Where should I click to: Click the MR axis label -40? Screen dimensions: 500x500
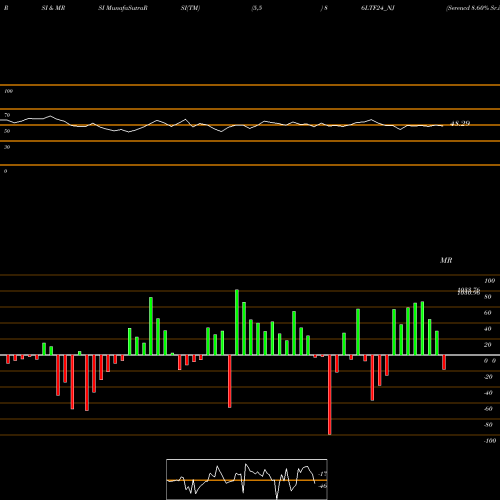[x=488, y=393]
